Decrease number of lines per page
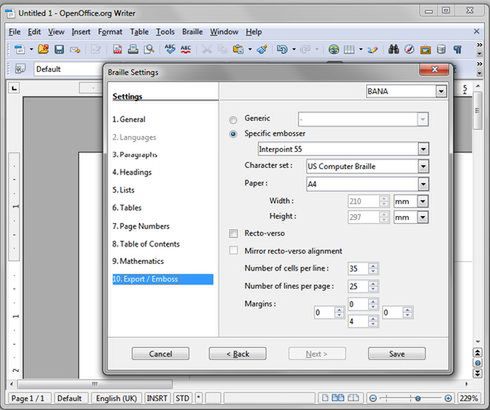This screenshot has width=490, height=410. click(373, 289)
